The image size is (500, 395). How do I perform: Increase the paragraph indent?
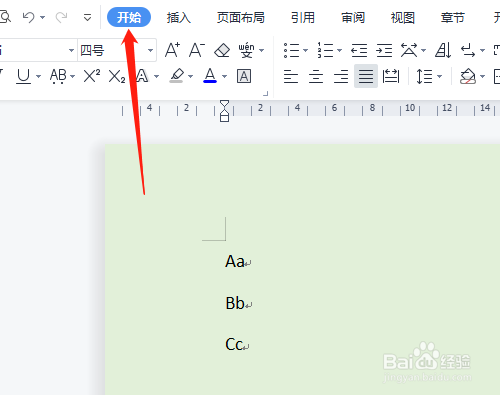tap(384, 50)
